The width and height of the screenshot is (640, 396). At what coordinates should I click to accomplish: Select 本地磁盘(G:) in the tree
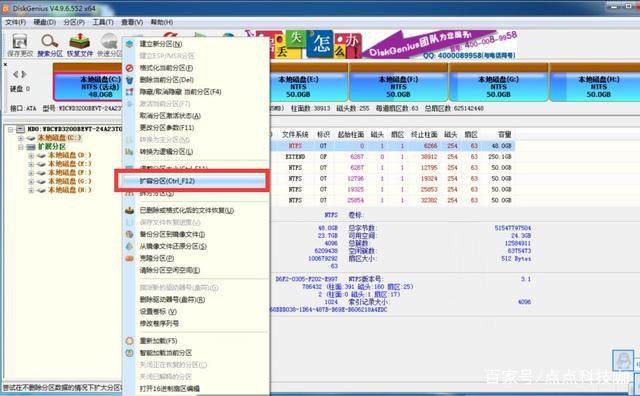pos(70,181)
